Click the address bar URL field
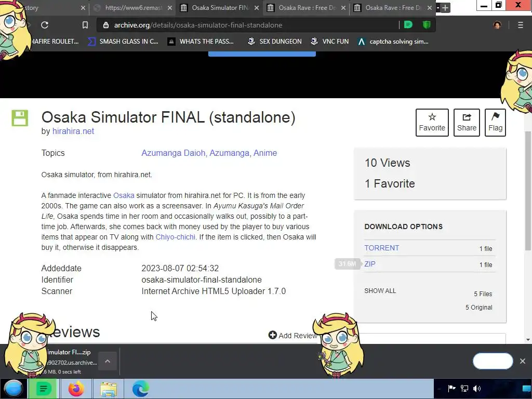Image resolution: width=532 pixels, height=399 pixels. [248, 25]
